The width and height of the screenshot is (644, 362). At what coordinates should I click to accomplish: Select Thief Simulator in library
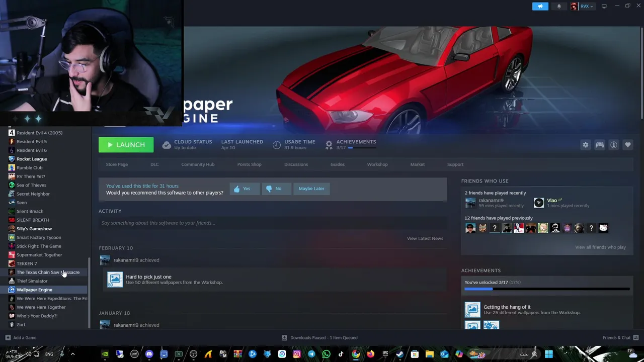click(32, 281)
